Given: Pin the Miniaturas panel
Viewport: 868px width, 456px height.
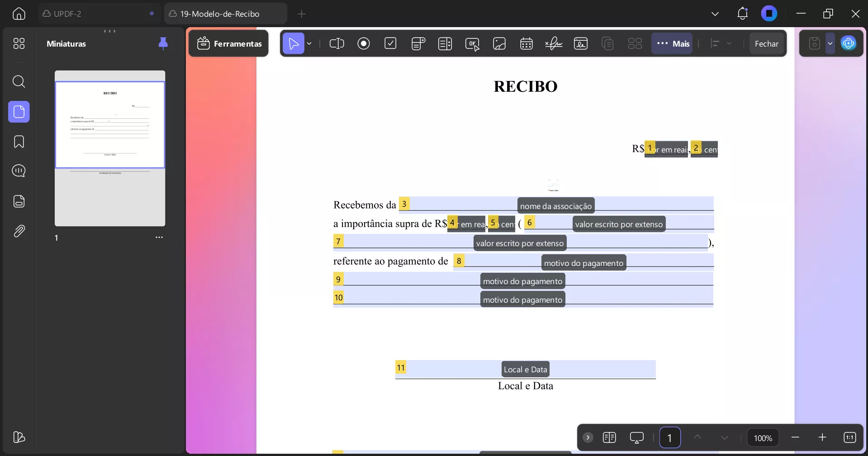Looking at the screenshot, I should pos(163,43).
